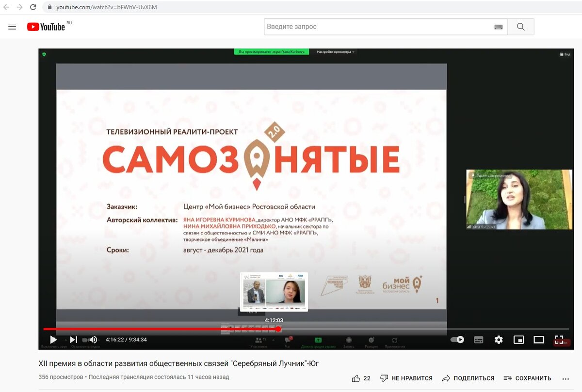The height and width of the screenshot is (392, 582).
Task: Go to the YouTube home logo
Action: click(x=46, y=27)
